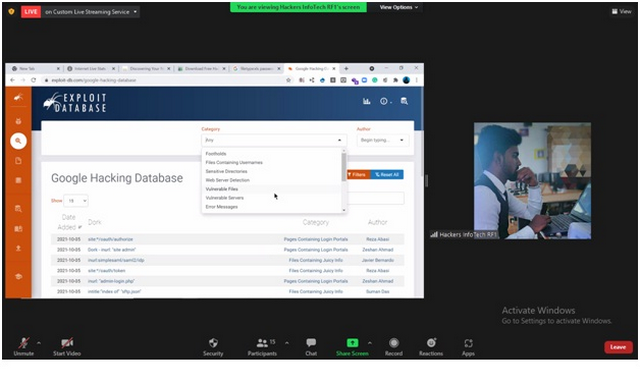640x382 pixels.
Task: Open the Participants panel
Action: (262, 346)
